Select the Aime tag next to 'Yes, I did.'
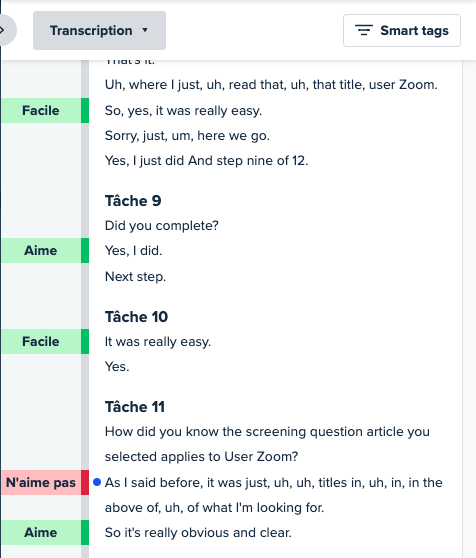The height and width of the screenshot is (558, 476). point(41,251)
